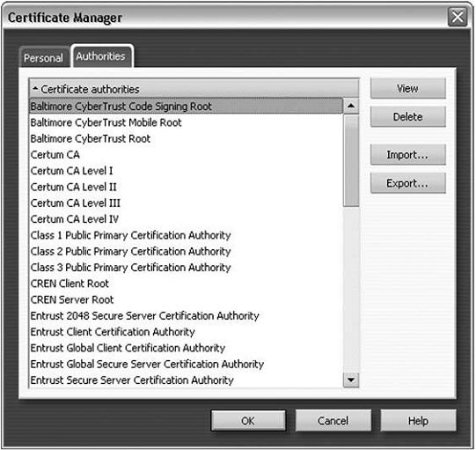Select Class 1 Public Primary Certification Authority

pos(187,235)
